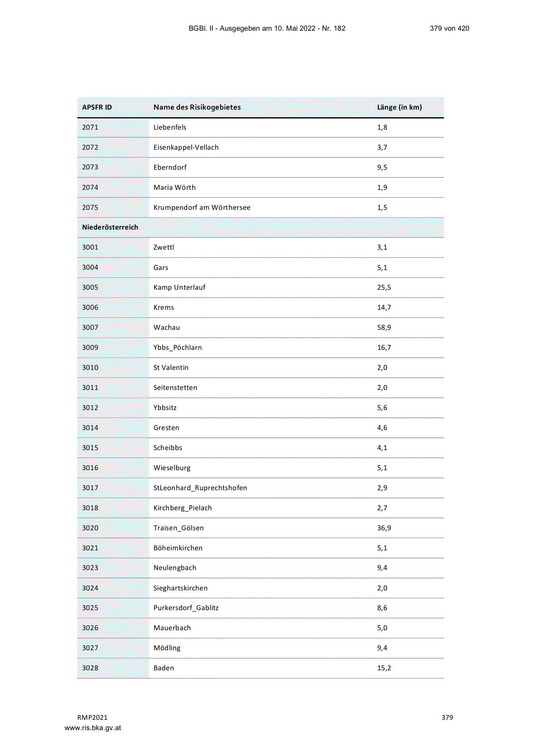Select the RMP2021 footer label
The image size is (534, 756).
point(92,717)
